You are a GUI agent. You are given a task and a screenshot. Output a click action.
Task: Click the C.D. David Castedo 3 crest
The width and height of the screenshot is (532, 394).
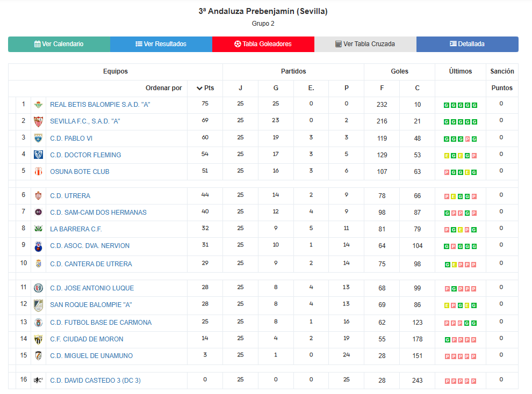pos(38,380)
